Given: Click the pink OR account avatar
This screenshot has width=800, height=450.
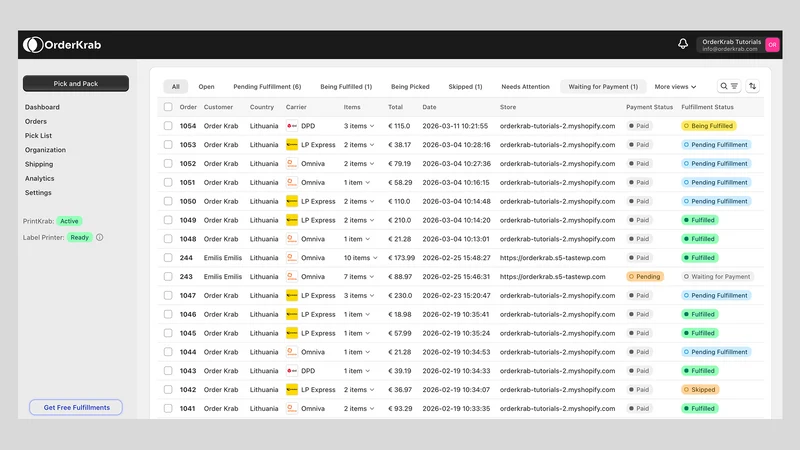Looking at the screenshot, I should coord(772,45).
